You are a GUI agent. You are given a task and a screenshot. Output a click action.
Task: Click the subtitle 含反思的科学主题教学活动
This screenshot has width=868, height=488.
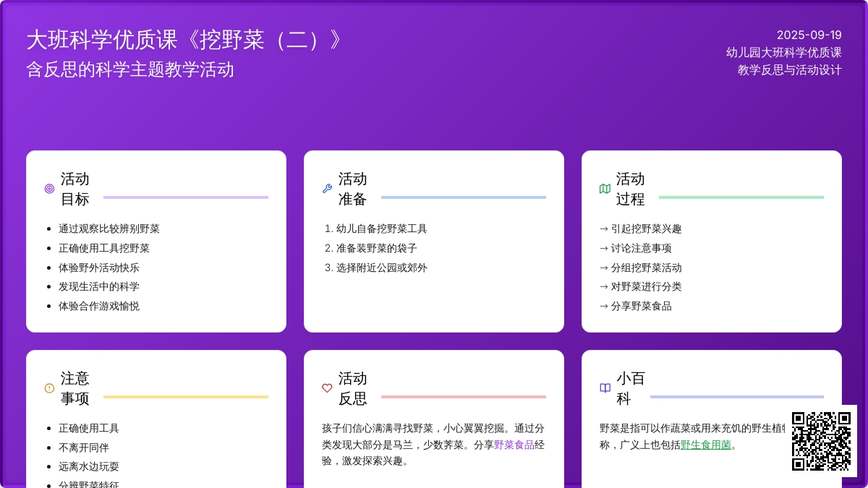(x=130, y=69)
